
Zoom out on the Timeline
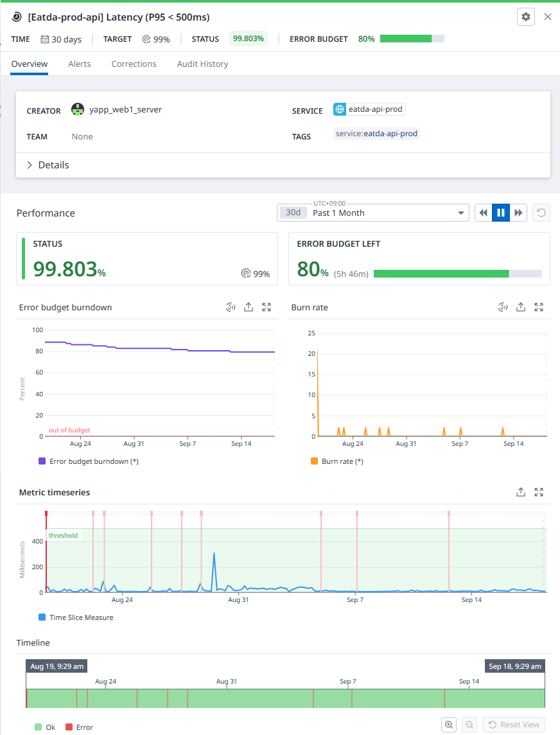(469, 725)
